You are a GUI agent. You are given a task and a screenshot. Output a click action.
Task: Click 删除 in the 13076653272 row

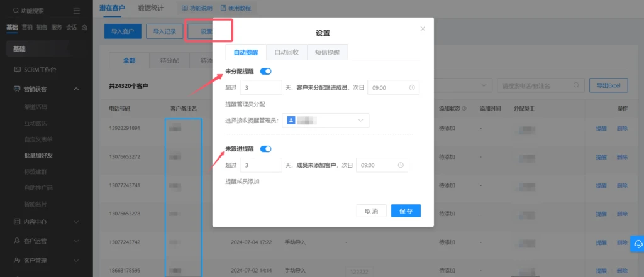pyautogui.click(x=622, y=157)
